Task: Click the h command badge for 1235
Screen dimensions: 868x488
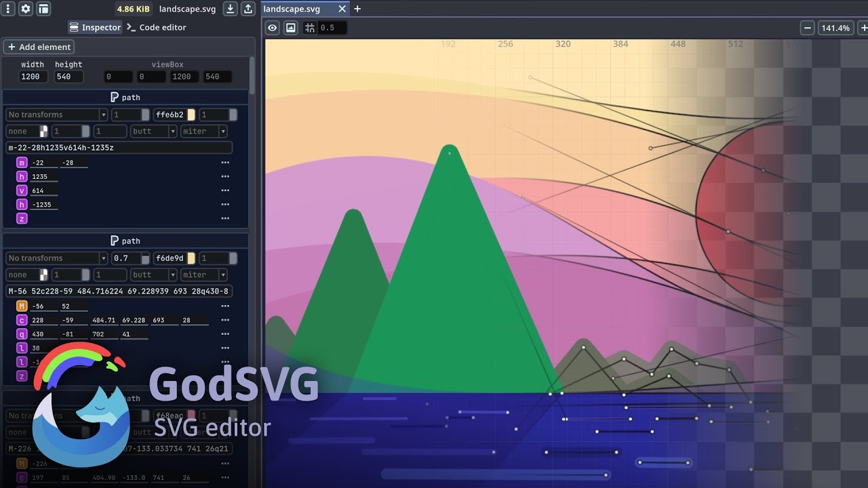Action: [x=22, y=177]
